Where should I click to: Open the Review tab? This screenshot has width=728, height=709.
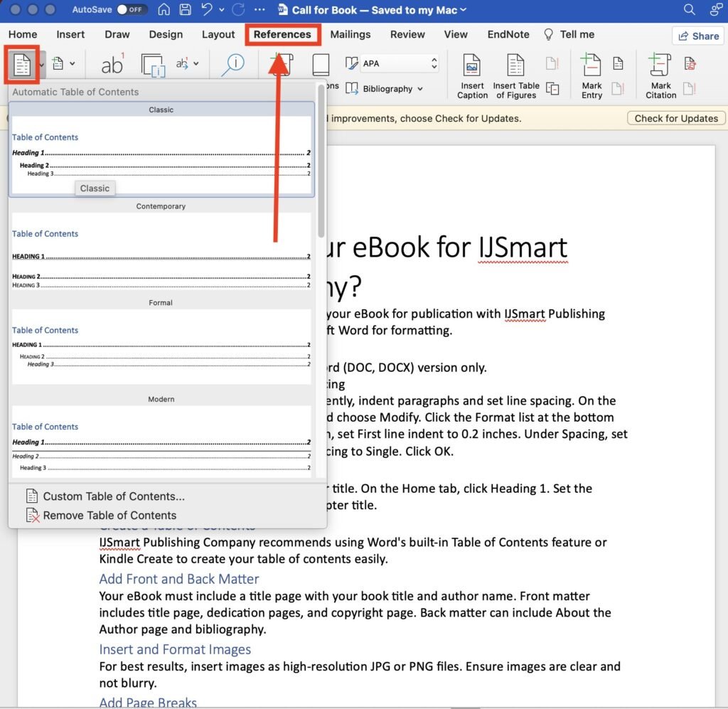tap(407, 34)
